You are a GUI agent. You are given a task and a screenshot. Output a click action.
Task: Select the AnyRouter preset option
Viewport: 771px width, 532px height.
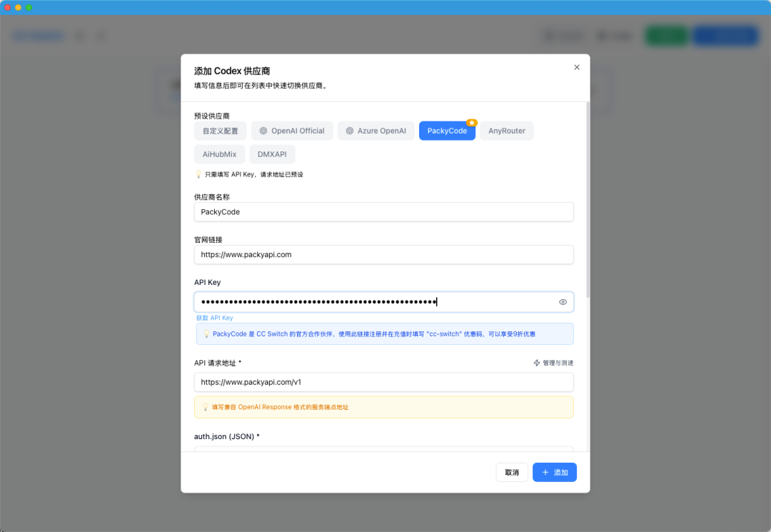tap(506, 131)
